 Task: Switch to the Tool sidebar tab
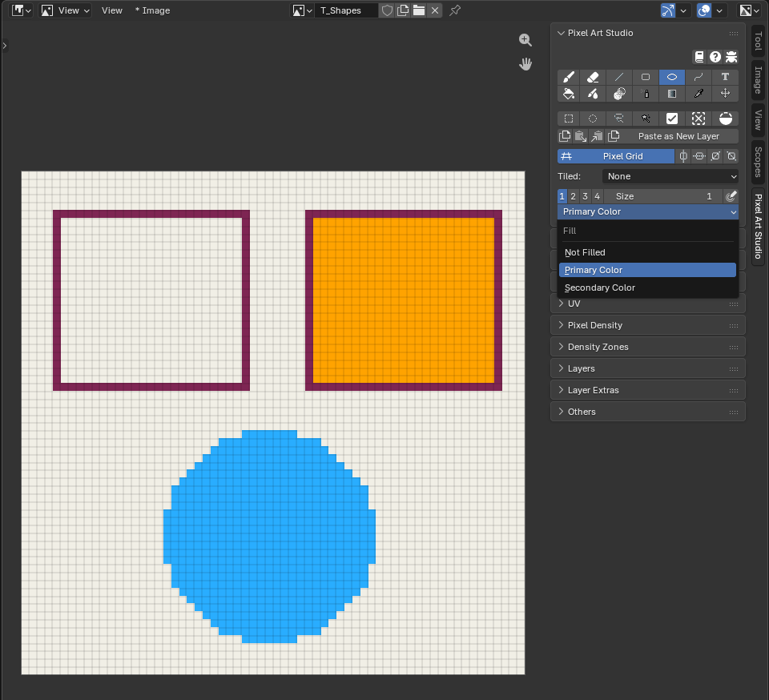coord(758,41)
